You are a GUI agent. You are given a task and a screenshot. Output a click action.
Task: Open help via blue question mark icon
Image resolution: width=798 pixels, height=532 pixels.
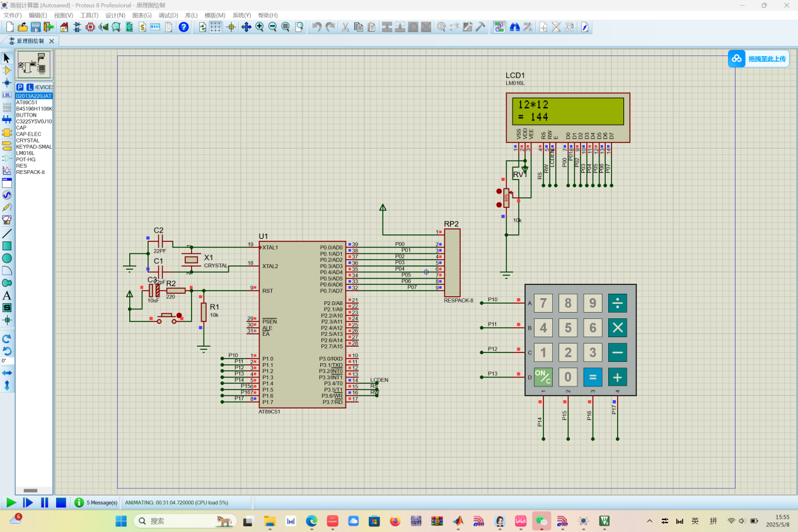point(183,27)
